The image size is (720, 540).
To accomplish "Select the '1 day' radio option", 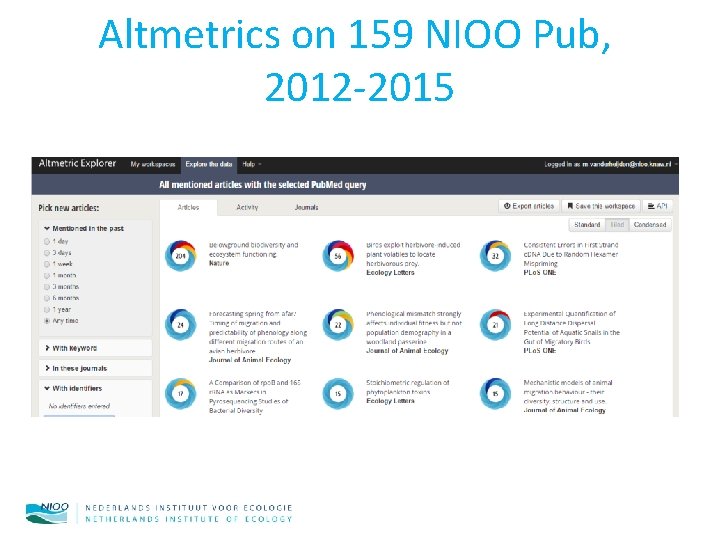I will [46, 242].
